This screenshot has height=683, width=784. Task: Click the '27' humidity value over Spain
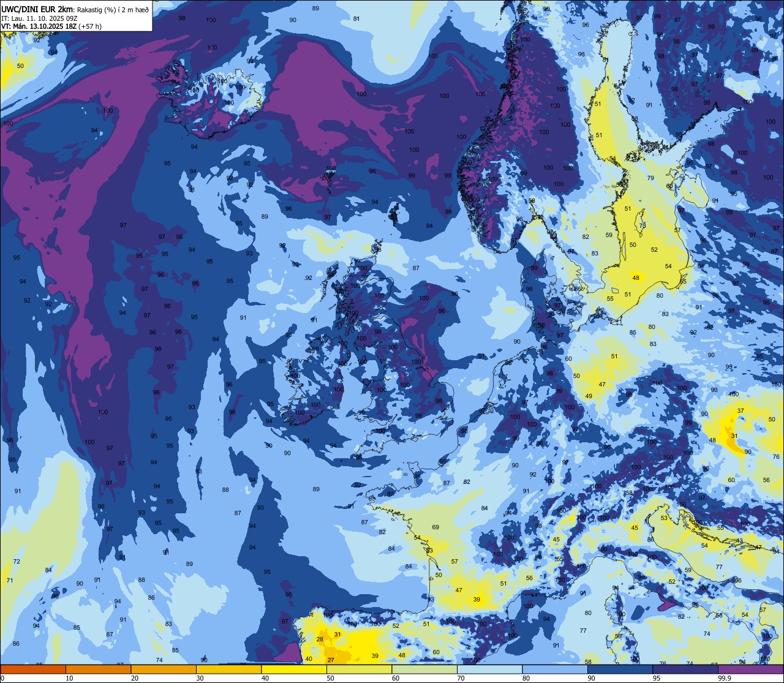[331, 660]
